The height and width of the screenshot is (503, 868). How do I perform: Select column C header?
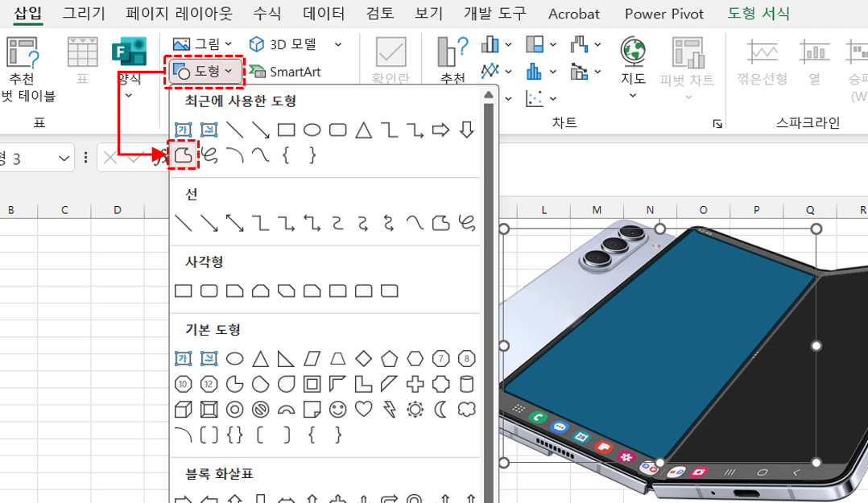coord(64,210)
